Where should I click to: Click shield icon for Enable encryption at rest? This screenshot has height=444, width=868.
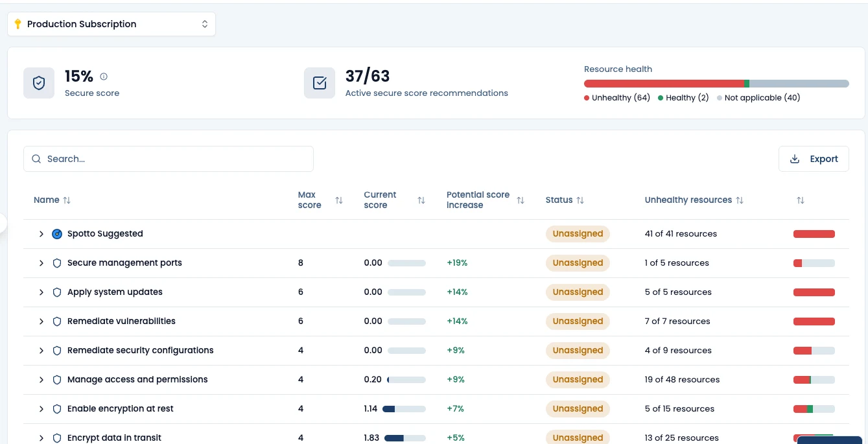[x=57, y=409]
